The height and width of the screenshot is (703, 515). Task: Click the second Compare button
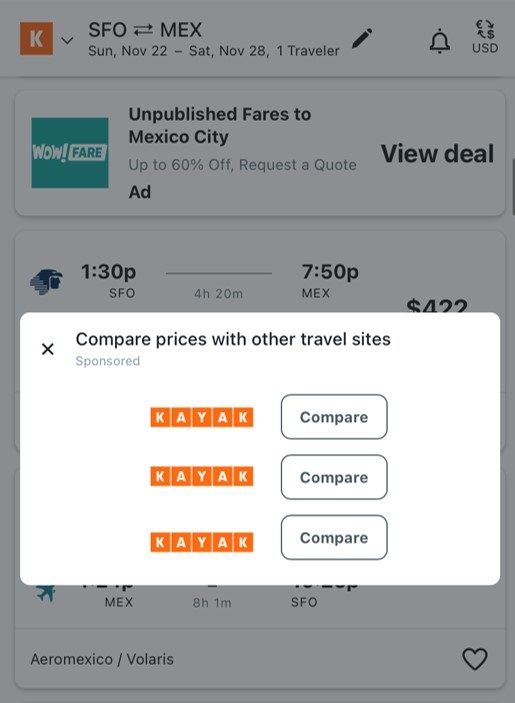click(334, 477)
